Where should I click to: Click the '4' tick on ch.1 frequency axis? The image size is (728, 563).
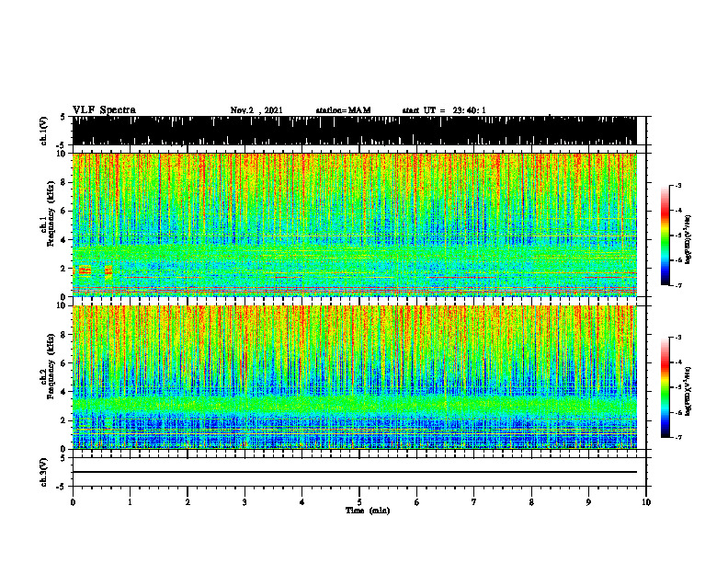point(63,240)
